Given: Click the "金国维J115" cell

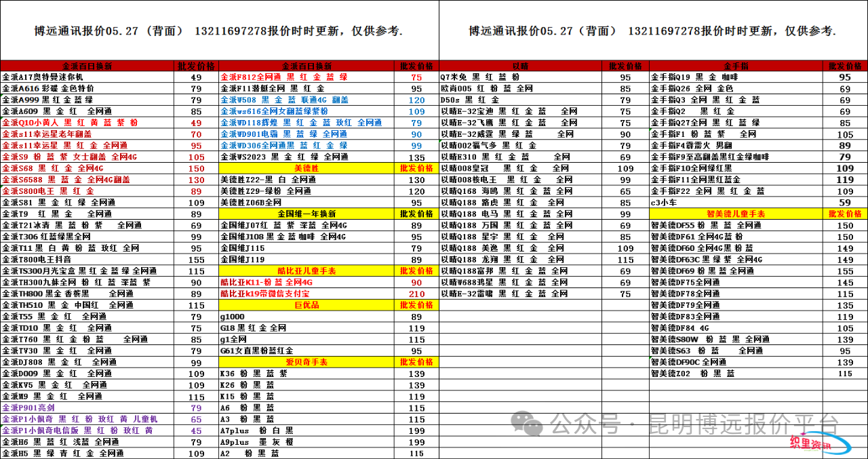Looking at the screenshot, I should (x=307, y=248).
